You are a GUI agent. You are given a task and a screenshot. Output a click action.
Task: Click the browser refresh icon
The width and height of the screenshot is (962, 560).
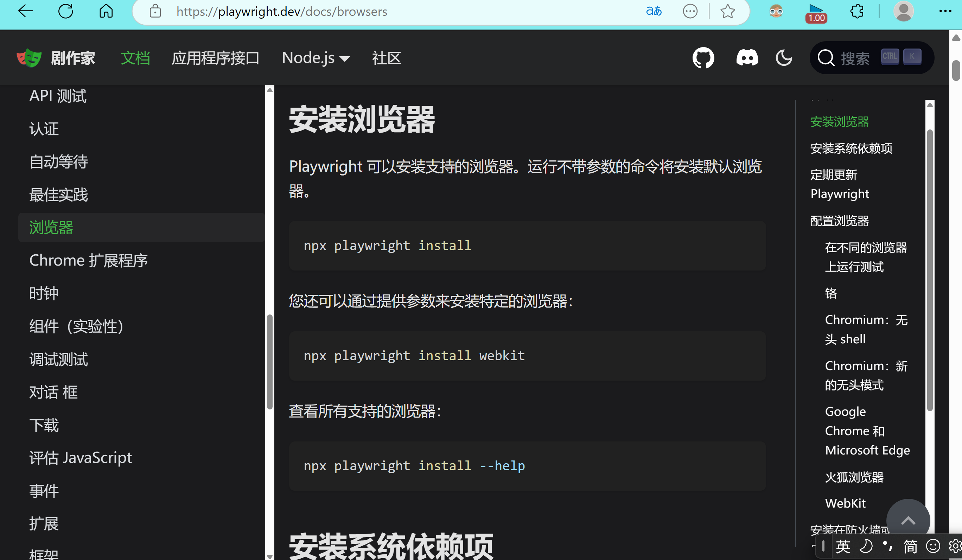pos(66,12)
